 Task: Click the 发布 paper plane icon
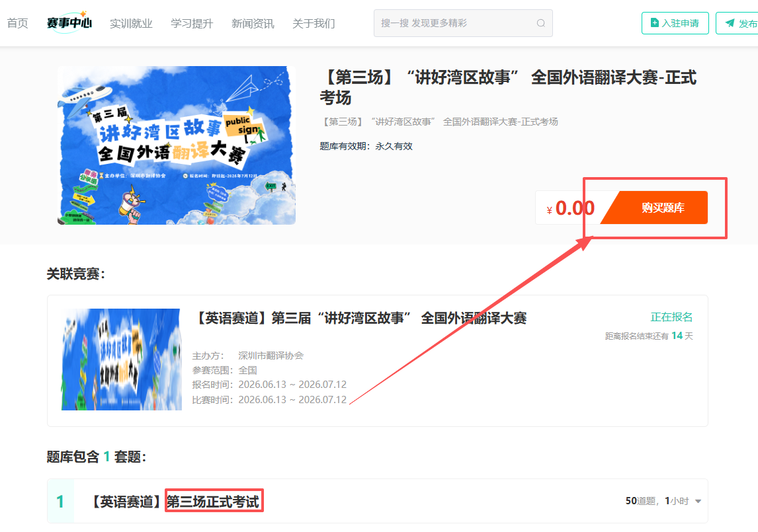point(730,22)
